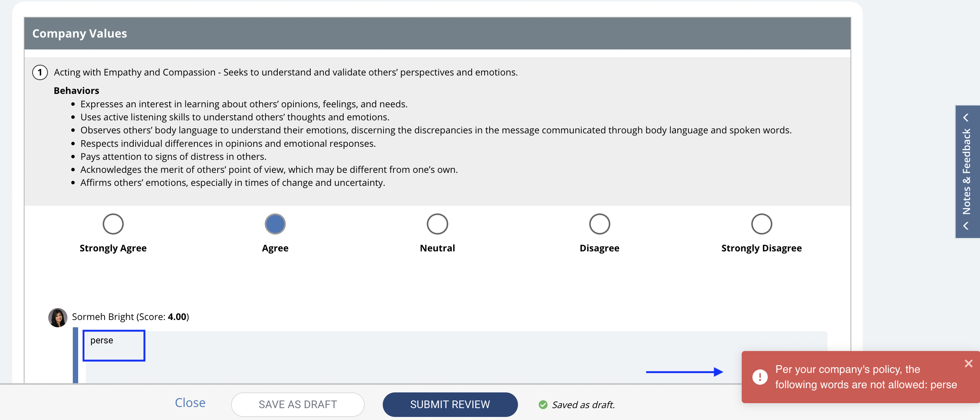Click the Company Values section header
980x420 pixels.
point(437,33)
